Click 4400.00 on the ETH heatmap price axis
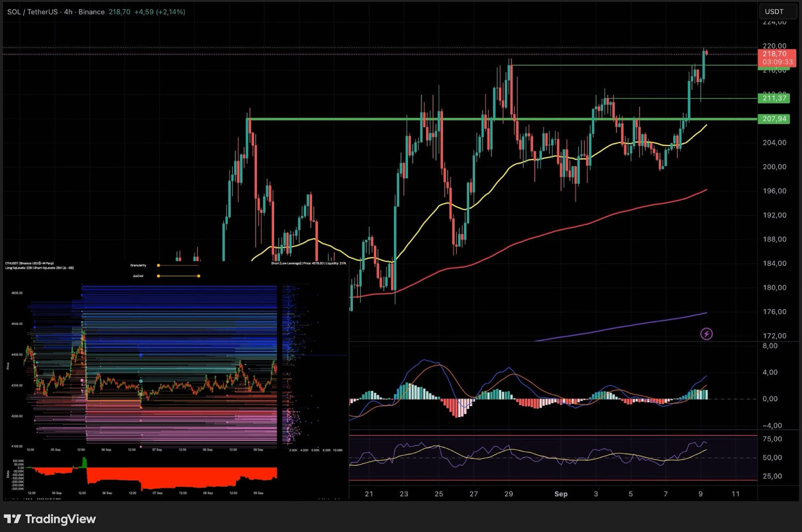Viewport: 802px width, 532px height. point(17,355)
